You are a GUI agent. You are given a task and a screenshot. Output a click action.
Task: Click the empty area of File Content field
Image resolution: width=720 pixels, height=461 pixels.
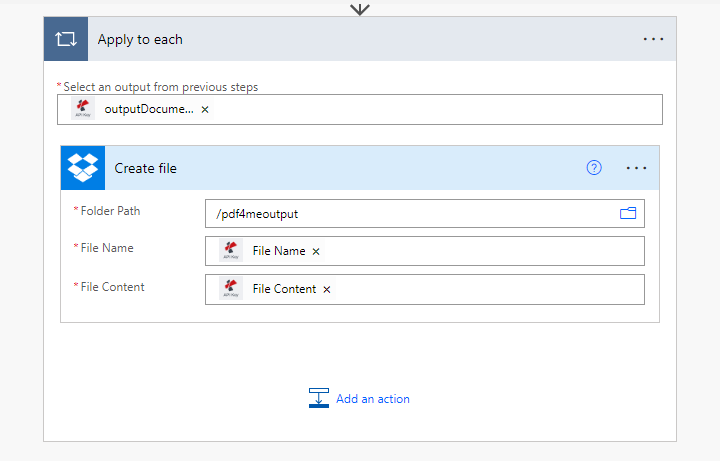tap(490, 289)
